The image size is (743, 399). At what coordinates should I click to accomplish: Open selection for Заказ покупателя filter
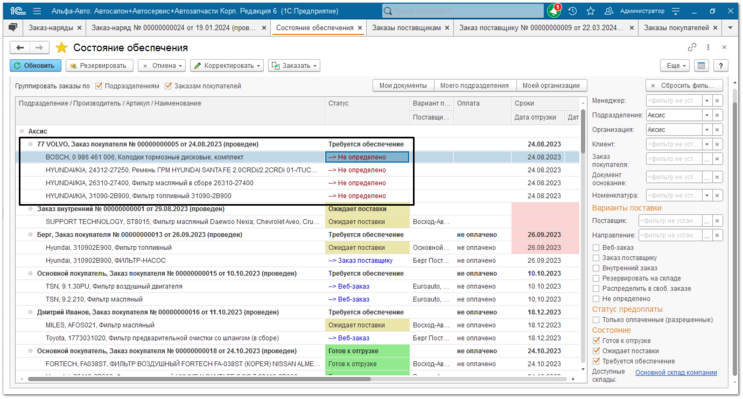click(x=707, y=159)
